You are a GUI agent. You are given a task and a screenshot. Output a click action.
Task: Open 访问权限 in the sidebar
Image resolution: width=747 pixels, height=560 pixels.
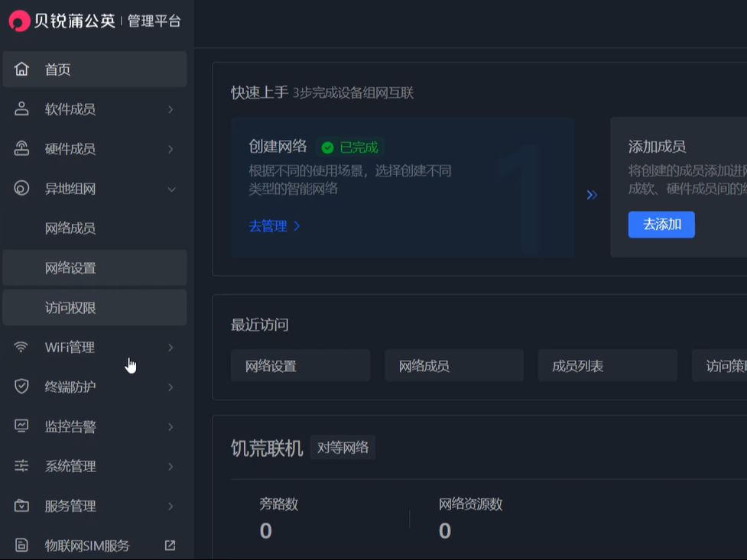coord(94,307)
